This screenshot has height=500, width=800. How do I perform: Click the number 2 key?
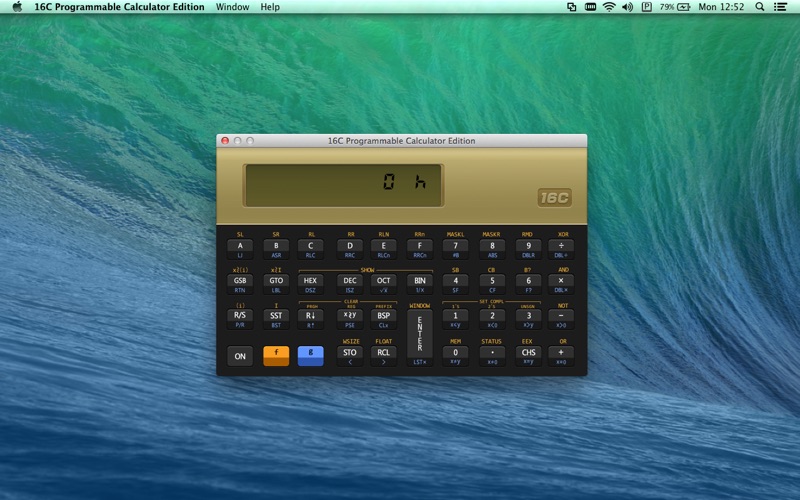click(492, 319)
